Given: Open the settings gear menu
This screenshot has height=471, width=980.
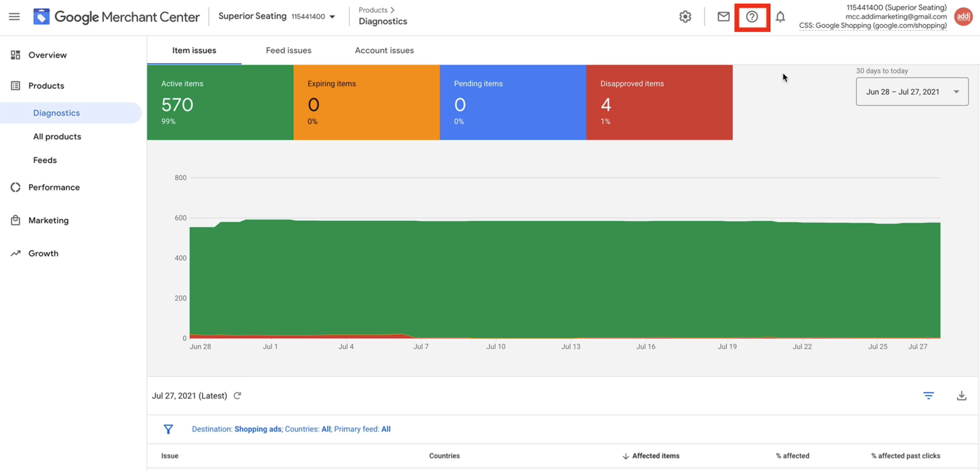Looking at the screenshot, I should tap(685, 16).
